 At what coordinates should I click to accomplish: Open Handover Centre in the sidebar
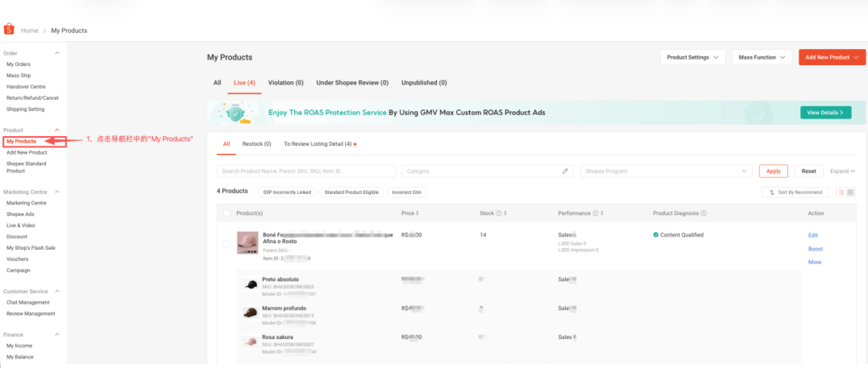[x=26, y=87]
